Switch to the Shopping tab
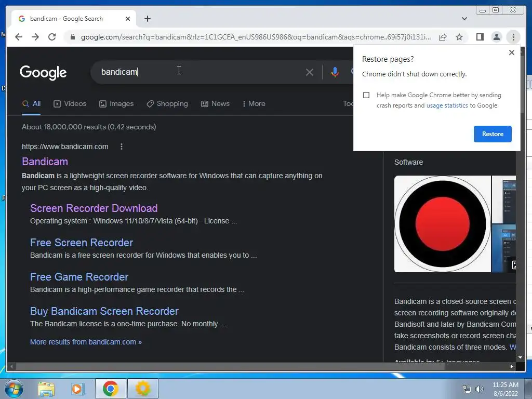The image size is (532, 399). (167, 104)
